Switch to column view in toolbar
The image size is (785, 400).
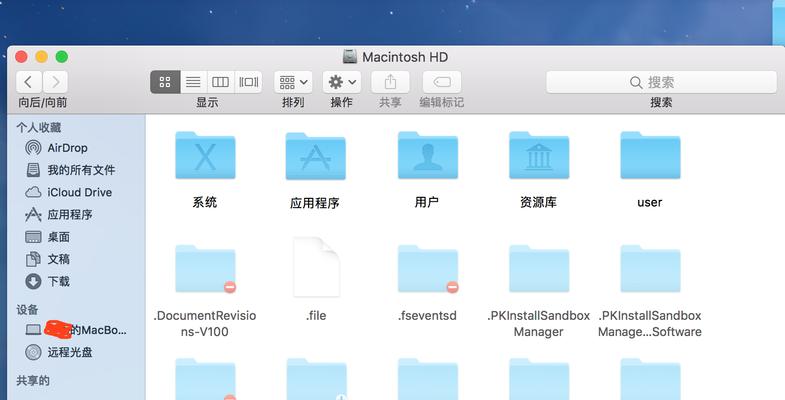(221, 82)
